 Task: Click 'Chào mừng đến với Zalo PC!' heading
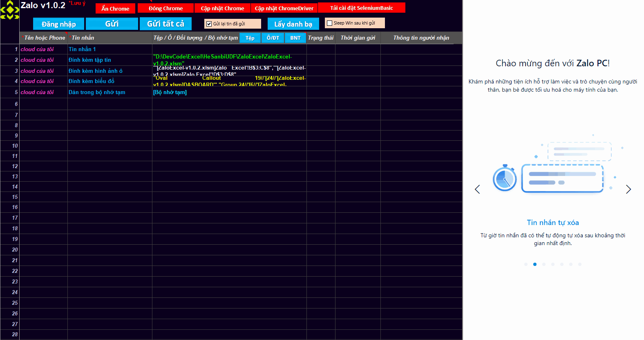tap(553, 63)
